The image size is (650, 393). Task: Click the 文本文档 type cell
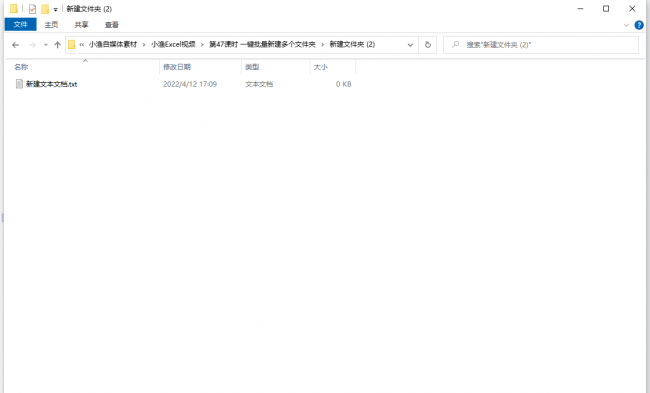point(259,84)
